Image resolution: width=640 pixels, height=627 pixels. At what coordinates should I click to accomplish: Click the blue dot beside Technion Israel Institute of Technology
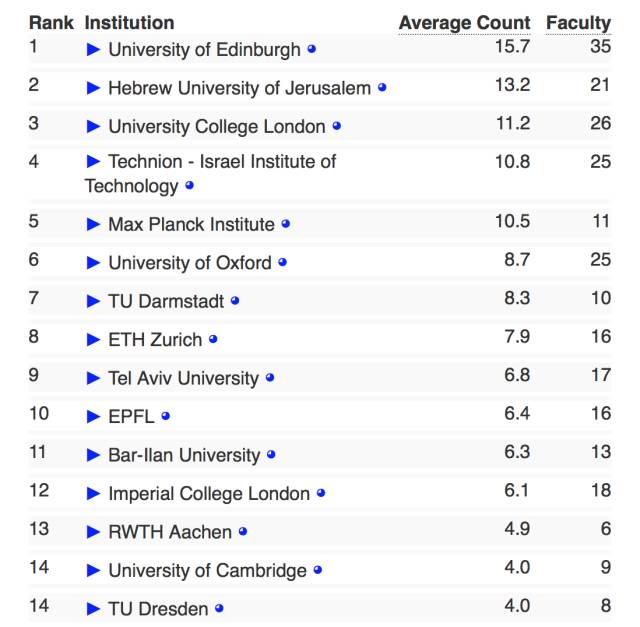coord(189,185)
